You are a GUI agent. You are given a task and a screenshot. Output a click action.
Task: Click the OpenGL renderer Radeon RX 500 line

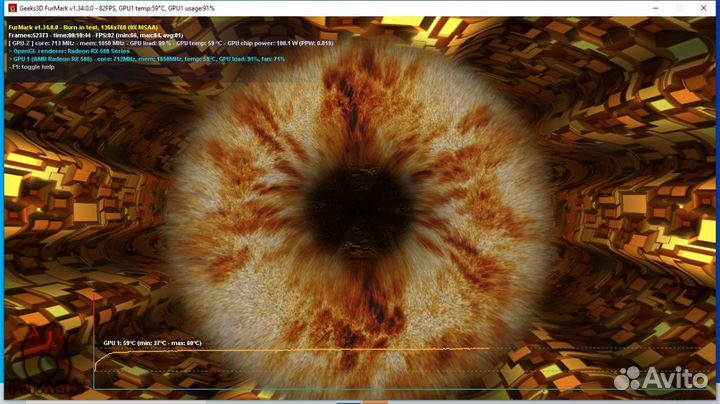72,51
